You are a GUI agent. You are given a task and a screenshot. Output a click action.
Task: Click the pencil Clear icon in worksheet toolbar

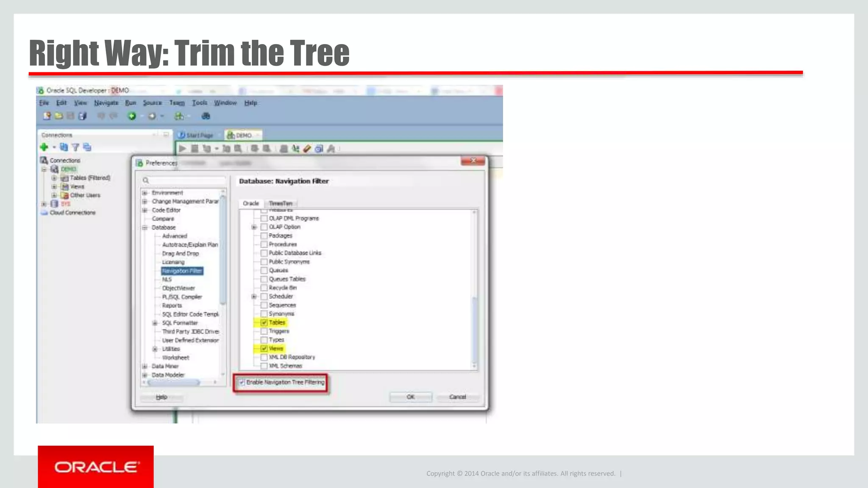pyautogui.click(x=307, y=149)
